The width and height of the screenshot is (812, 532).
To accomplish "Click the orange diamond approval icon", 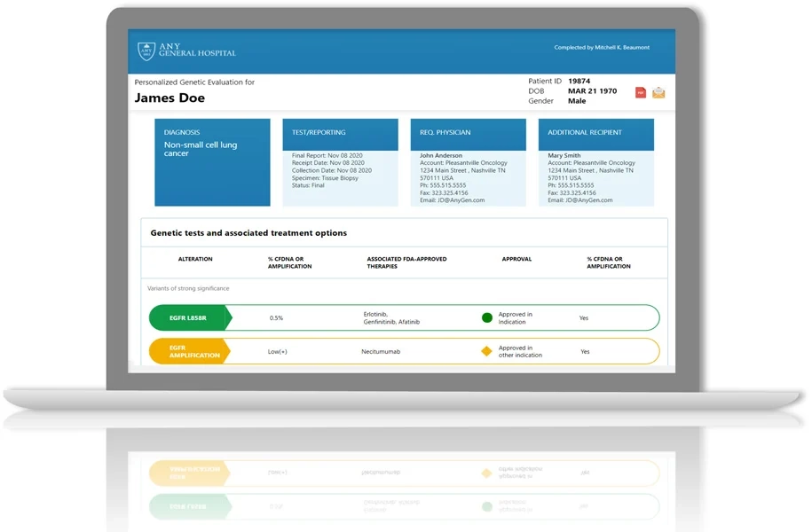I will tap(486, 351).
